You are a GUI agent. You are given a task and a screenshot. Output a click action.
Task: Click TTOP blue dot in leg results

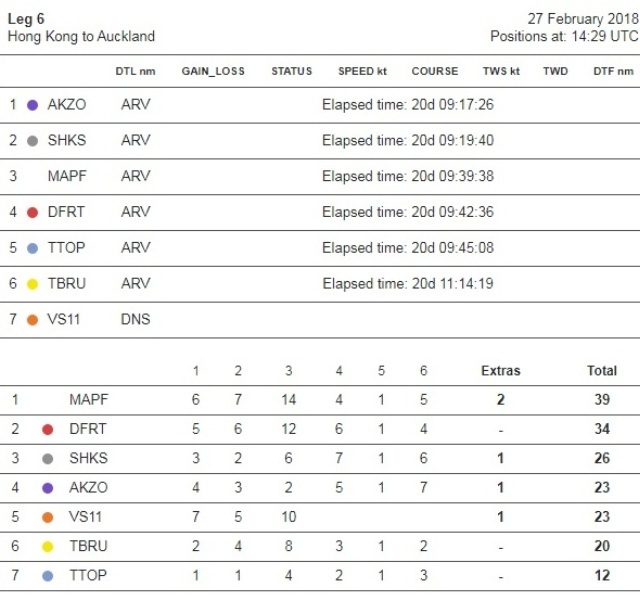pyautogui.click(x=32, y=249)
